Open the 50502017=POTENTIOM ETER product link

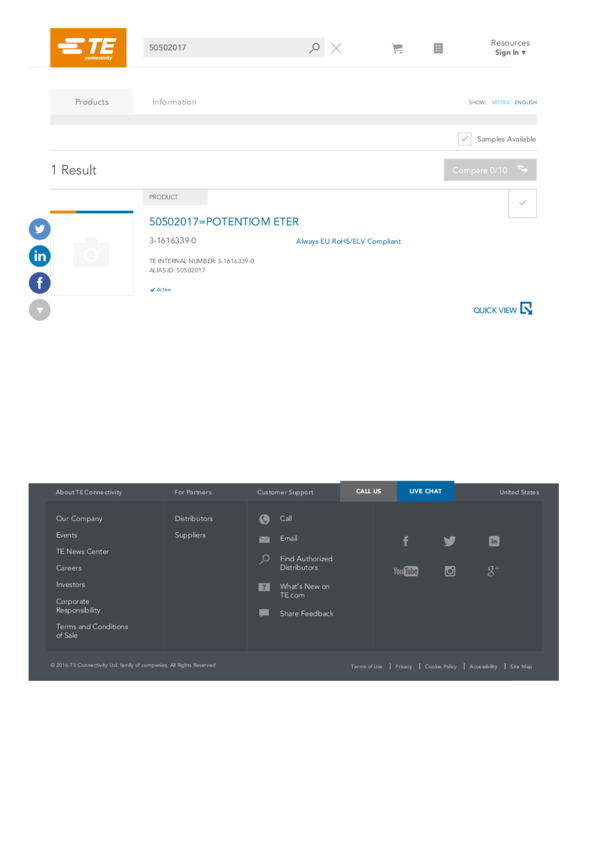point(224,222)
